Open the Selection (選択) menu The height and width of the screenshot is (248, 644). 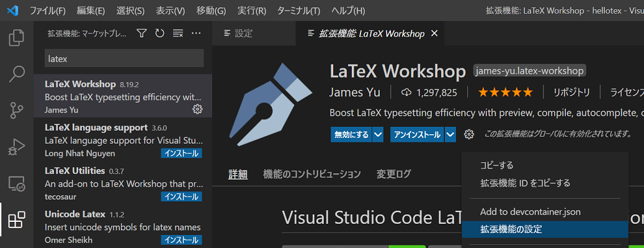[130, 11]
